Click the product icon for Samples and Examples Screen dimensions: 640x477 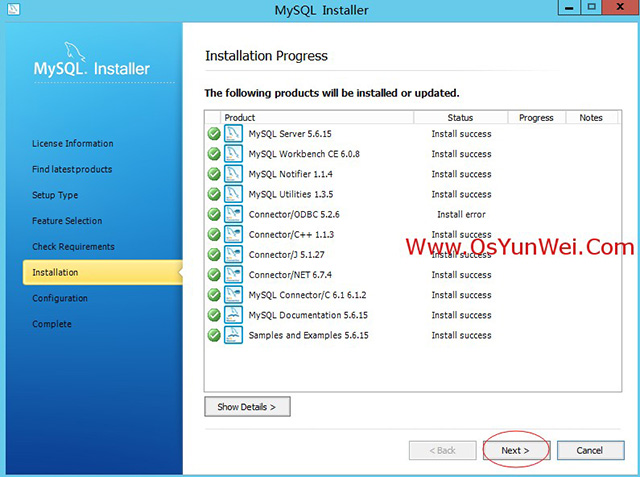pyautogui.click(x=233, y=335)
